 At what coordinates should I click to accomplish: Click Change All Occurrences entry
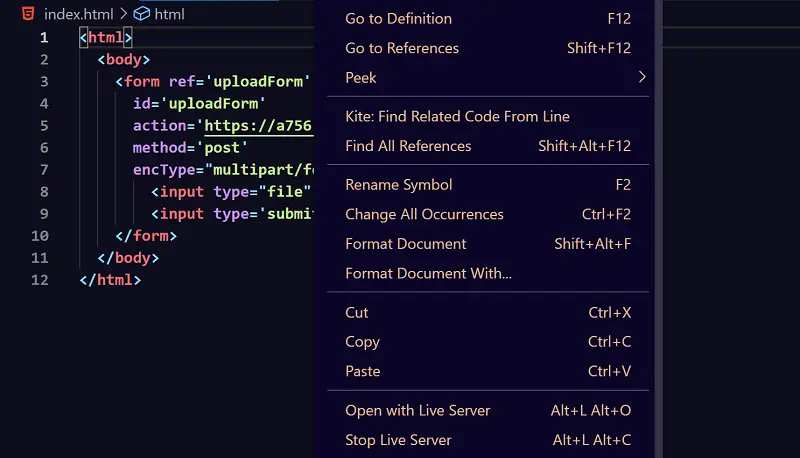click(424, 214)
